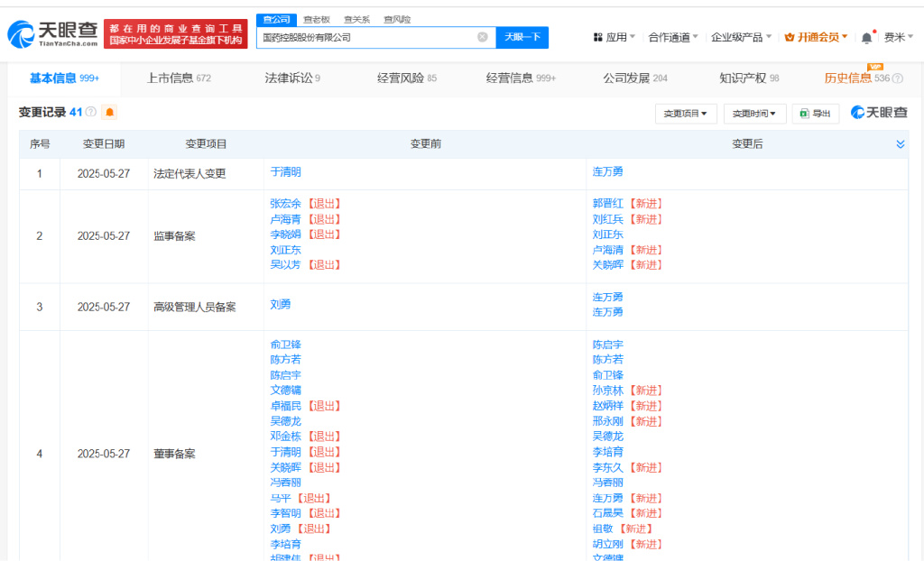Clear the search box text
This screenshot has height=561, width=924.
[482, 37]
